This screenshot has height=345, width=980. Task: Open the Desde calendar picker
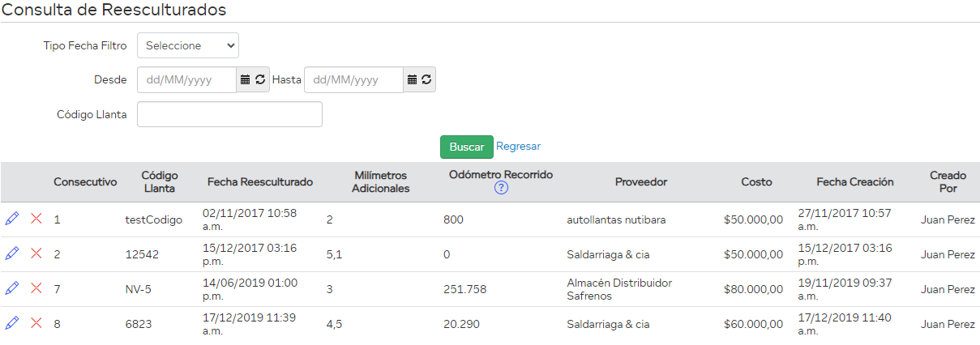coord(246,79)
